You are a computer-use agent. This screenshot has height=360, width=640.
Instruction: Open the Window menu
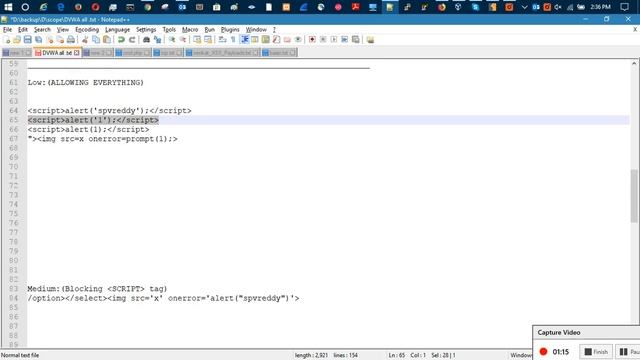(x=256, y=30)
